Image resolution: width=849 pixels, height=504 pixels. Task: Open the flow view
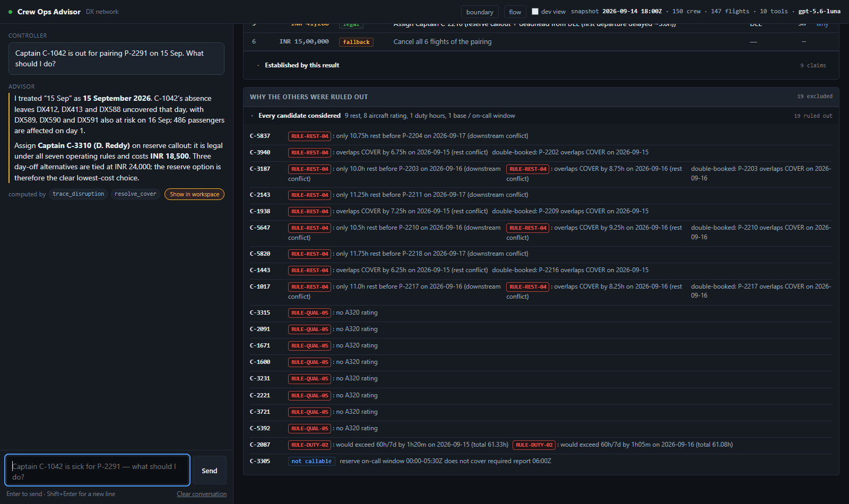[515, 12]
